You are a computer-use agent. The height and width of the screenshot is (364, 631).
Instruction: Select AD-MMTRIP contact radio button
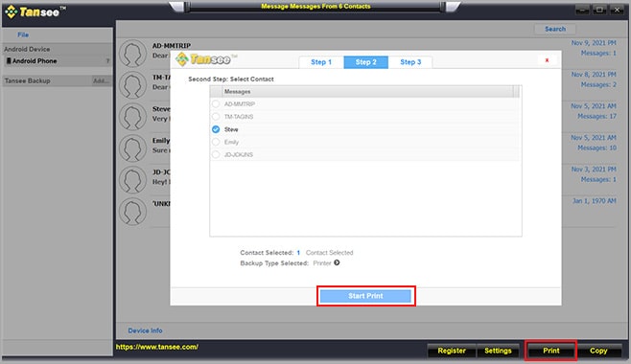point(216,104)
